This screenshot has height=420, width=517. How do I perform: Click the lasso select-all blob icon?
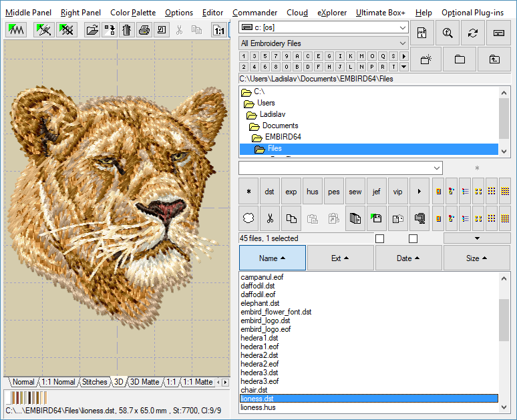coord(248,218)
